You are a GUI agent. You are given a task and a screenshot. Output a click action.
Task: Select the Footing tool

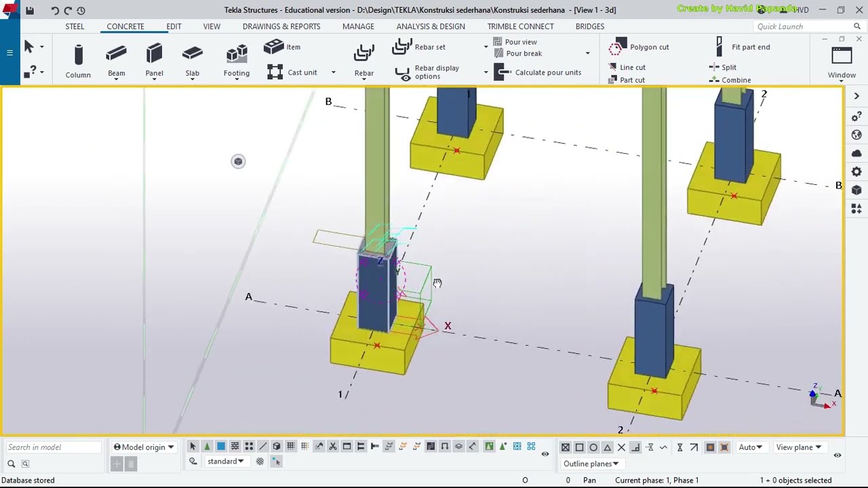[237, 61]
